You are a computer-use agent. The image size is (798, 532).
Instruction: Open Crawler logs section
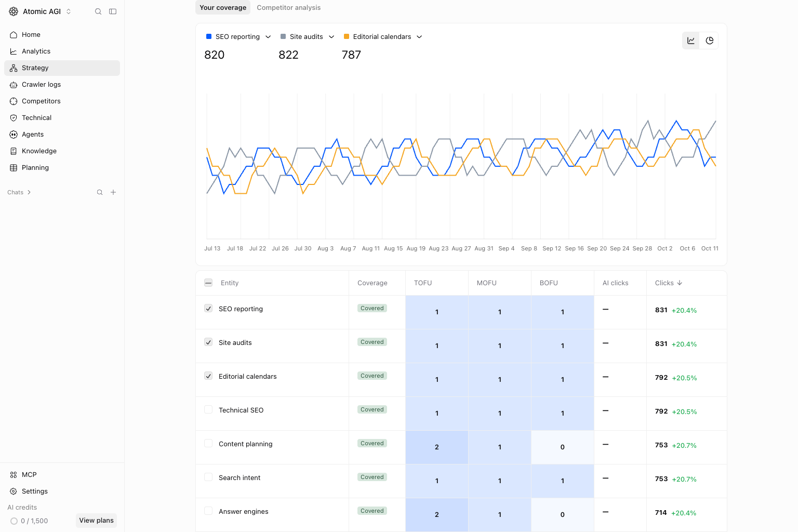(62, 85)
